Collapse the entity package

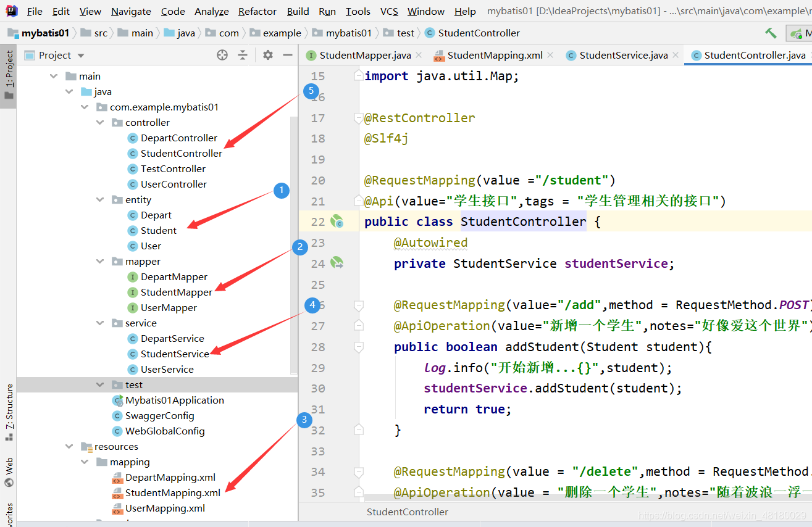tap(101, 199)
